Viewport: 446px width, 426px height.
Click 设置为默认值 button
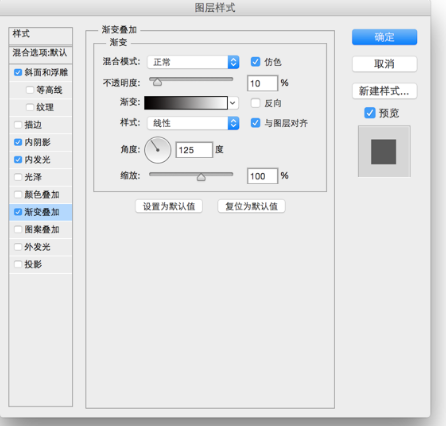(169, 206)
